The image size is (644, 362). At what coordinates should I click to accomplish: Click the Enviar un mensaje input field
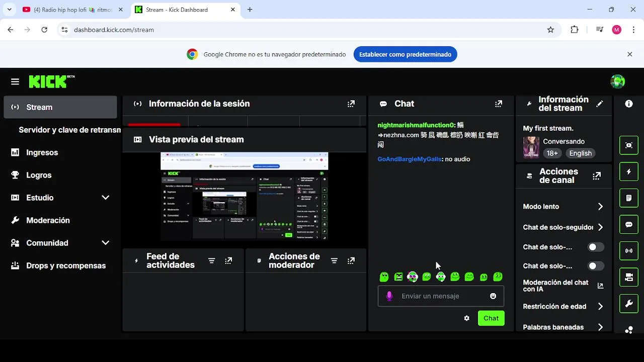pyautogui.click(x=441, y=296)
